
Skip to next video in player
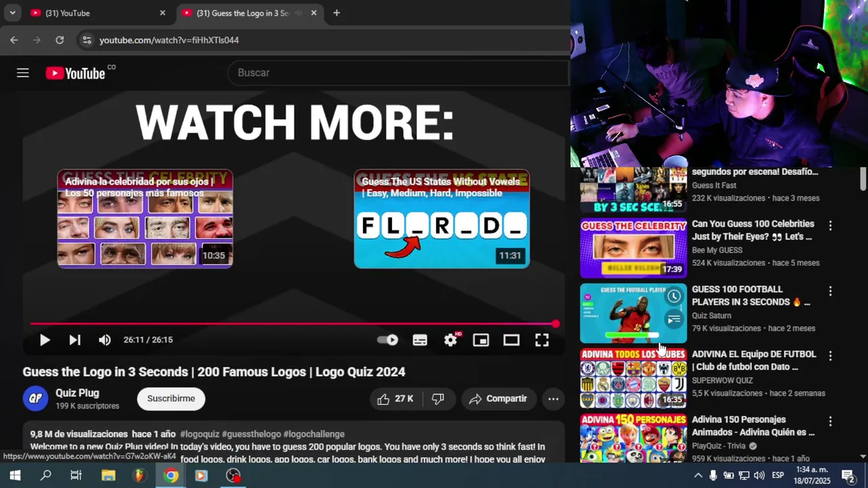[x=75, y=340]
